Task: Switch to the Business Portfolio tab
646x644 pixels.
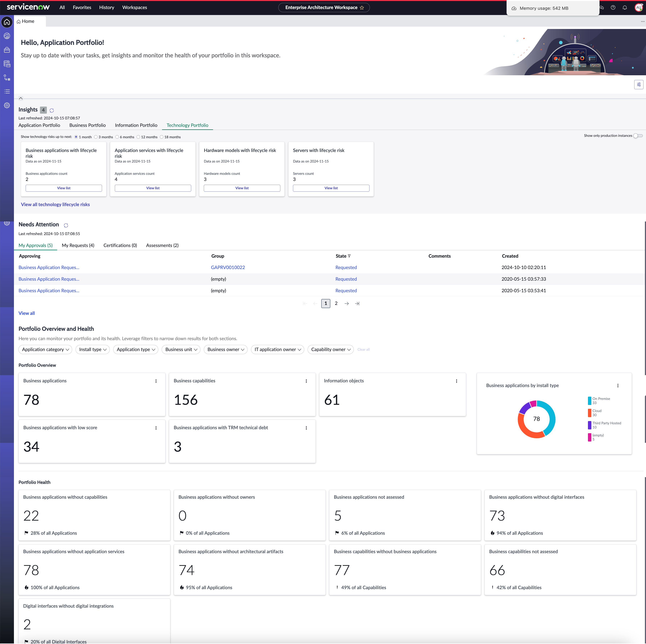Action: 88,125
